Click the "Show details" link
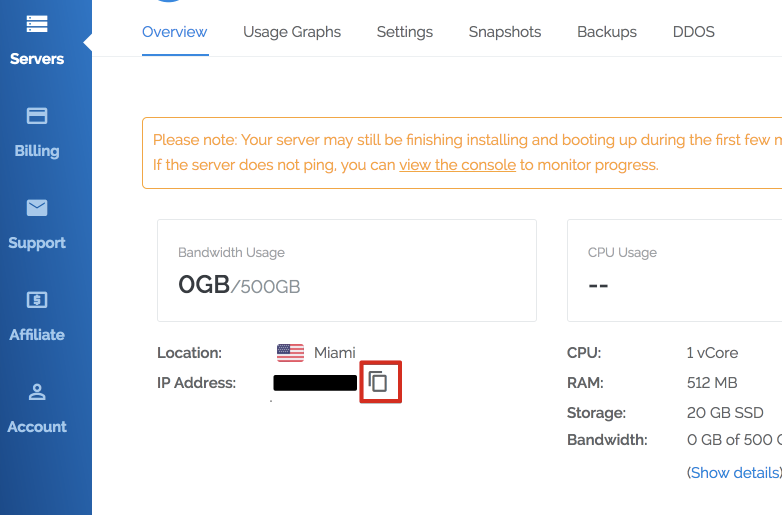The image size is (782, 515). (x=734, y=472)
